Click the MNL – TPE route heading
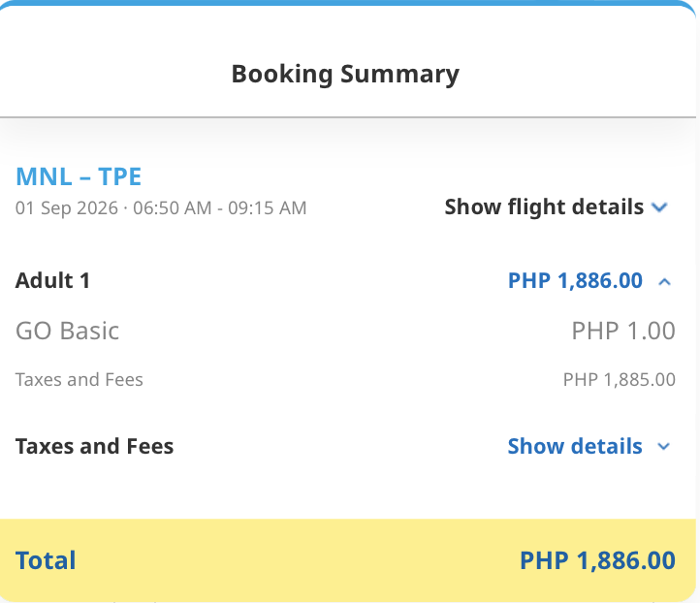Screen dimensions: 700x603 (79, 176)
